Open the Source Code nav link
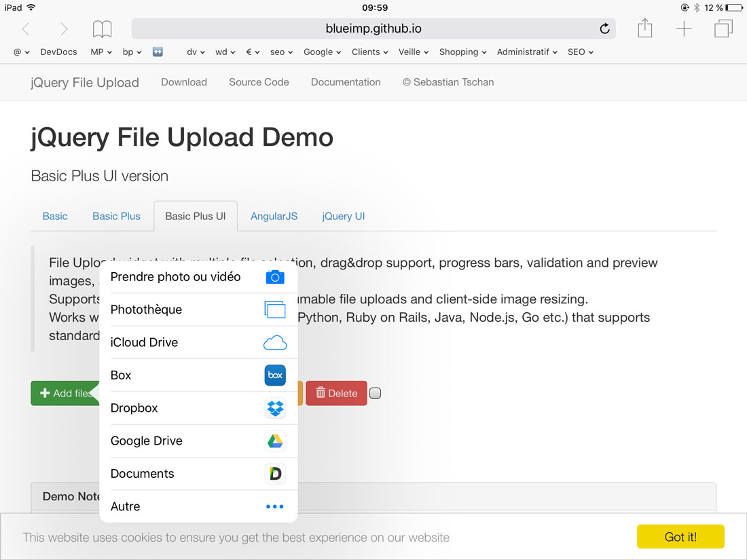The image size is (747, 560). pos(259,82)
